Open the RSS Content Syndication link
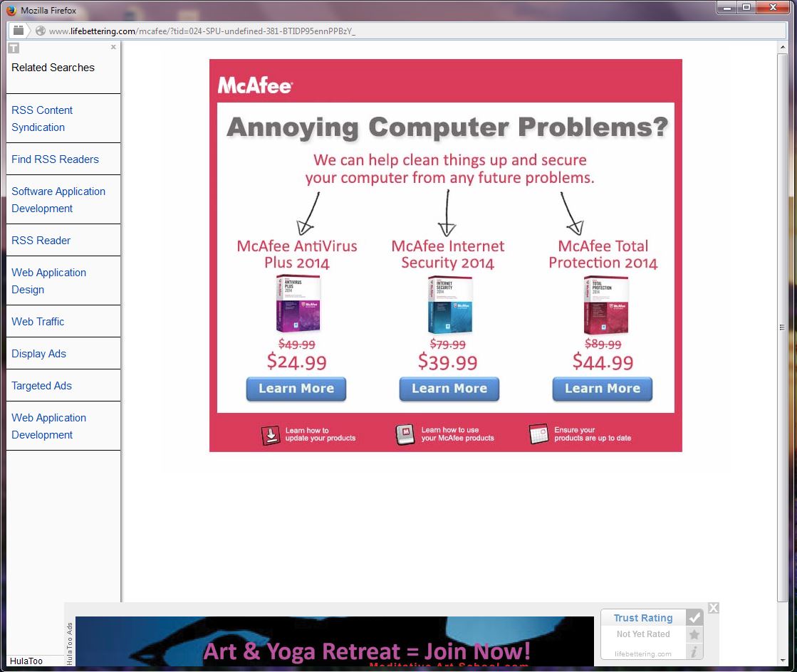 pyautogui.click(x=42, y=119)
